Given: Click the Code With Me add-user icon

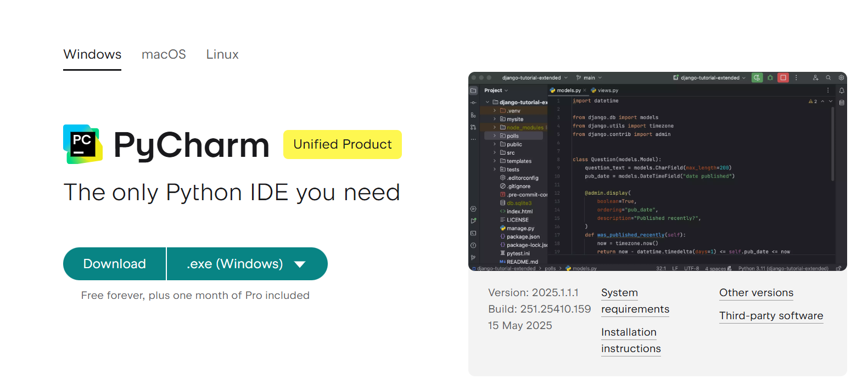Looking at the screenshot, I should tap(815, 78).
